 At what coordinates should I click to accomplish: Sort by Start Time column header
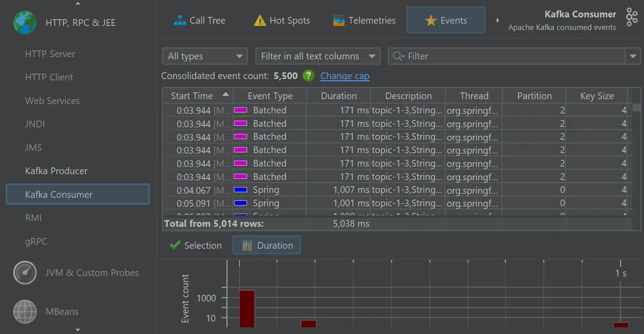pos(198,96)
